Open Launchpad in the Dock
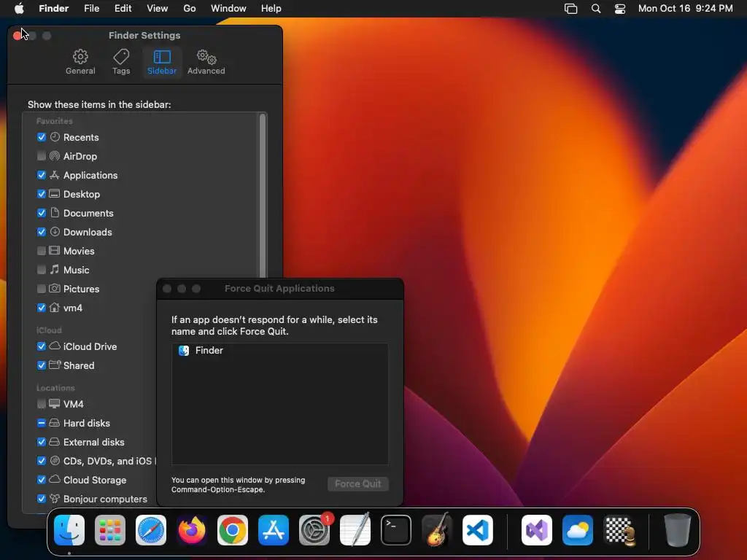The height and width of the screenshot is (560, 747). coord(110,530)
